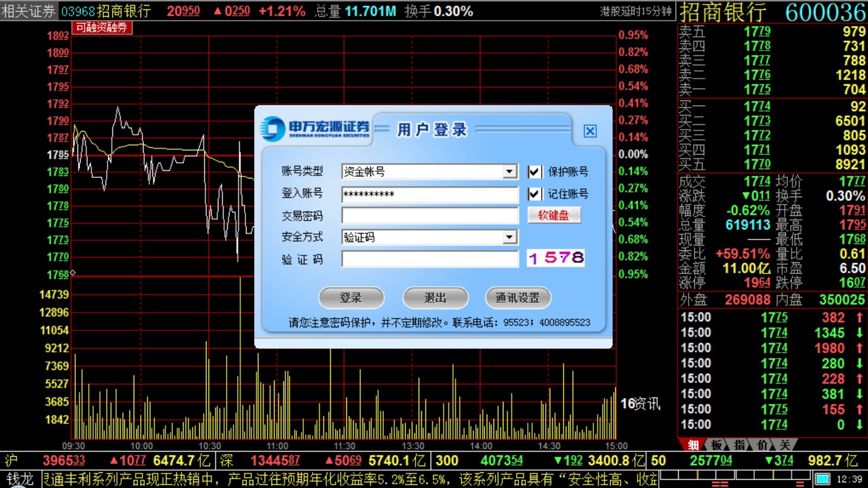Click the 12:39 clock
The width and height of the screenshot is (868, 488).
[x=849, y=479]
